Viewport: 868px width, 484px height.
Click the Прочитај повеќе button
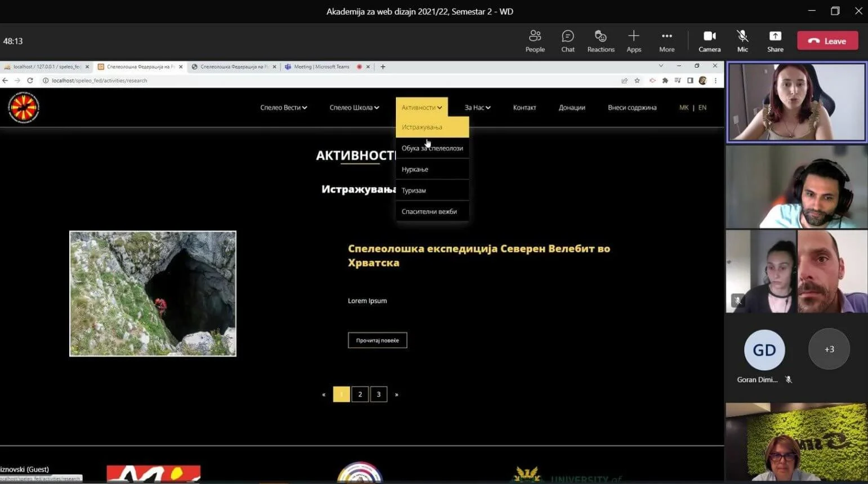(x=377, y=340)
